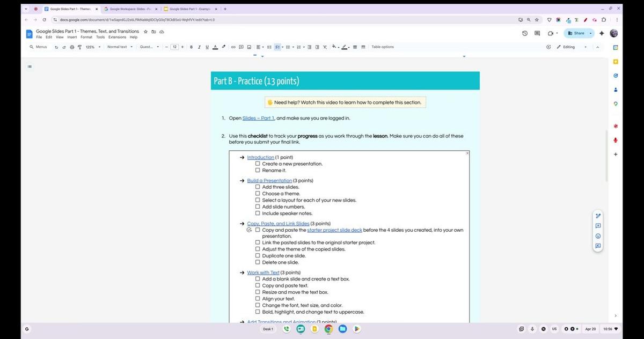This screenshot has height=339, width=644.
Task: Open the Insert comment tool in toolbar
Action: (x=241, y=47)
